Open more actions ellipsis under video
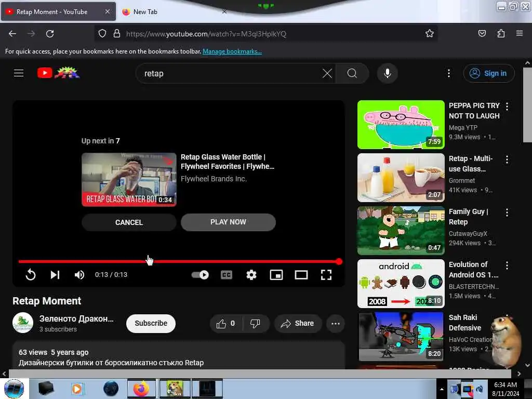The image size is (532, 399). click(335, 323)
